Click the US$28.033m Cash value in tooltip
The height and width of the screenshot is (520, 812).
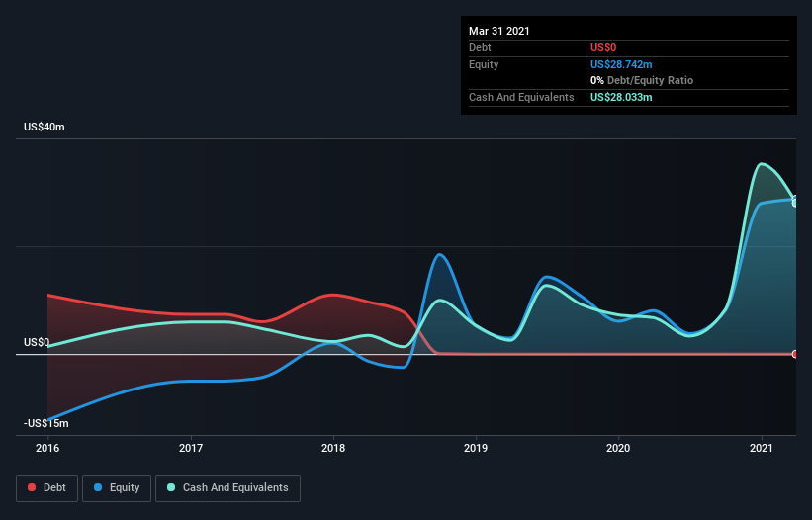(x=621, y=97)
